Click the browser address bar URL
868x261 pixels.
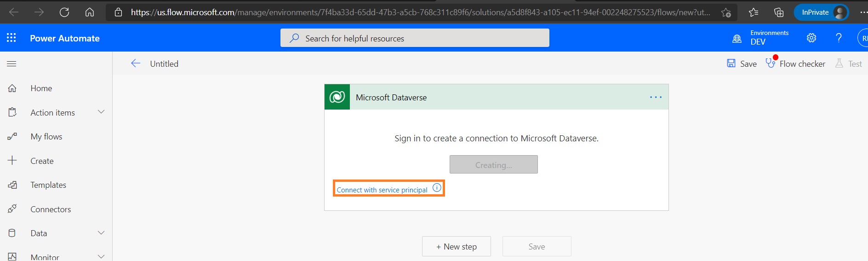421,12
